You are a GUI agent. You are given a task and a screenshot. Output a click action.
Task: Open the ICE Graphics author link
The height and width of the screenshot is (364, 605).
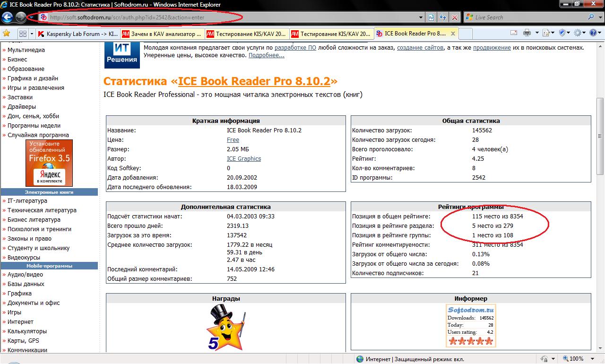pyautogui.click(x=244, y=159)
